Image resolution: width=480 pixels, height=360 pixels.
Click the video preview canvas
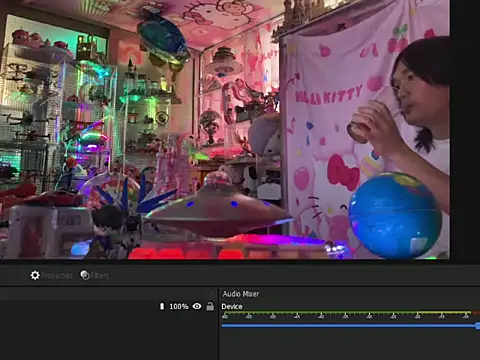(225, 129)
